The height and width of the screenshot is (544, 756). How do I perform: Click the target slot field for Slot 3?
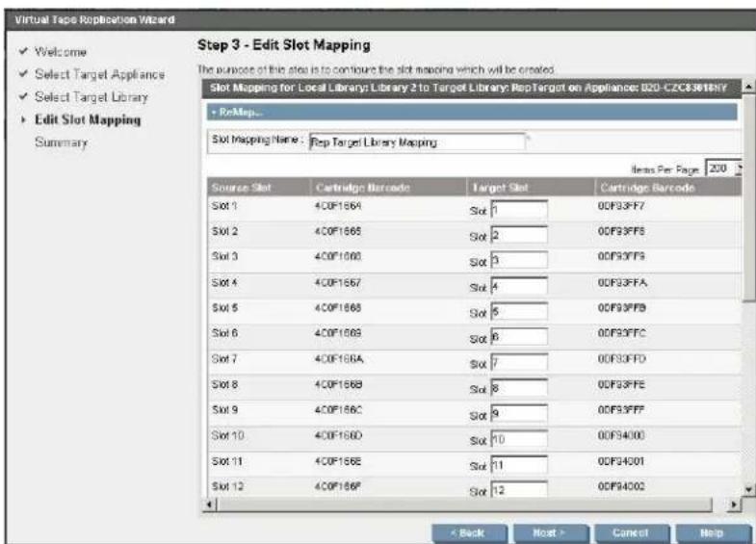coord(519,260)
